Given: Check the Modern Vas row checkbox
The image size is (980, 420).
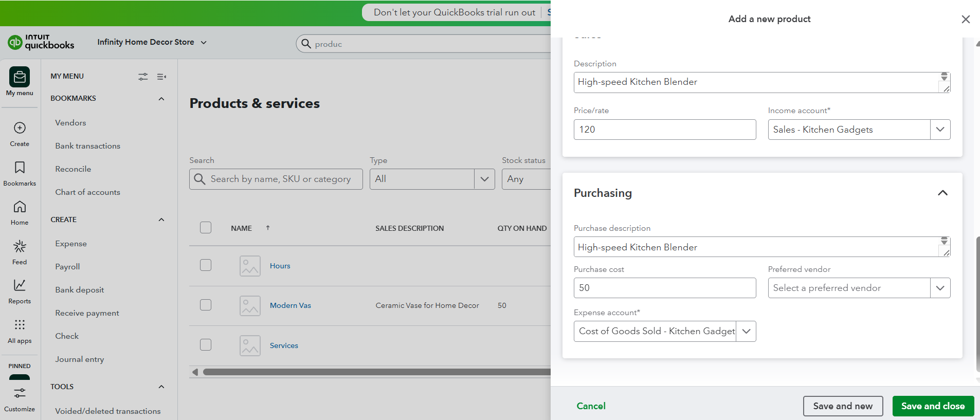Looking at the screenshot, I should [x=206, y=305].
